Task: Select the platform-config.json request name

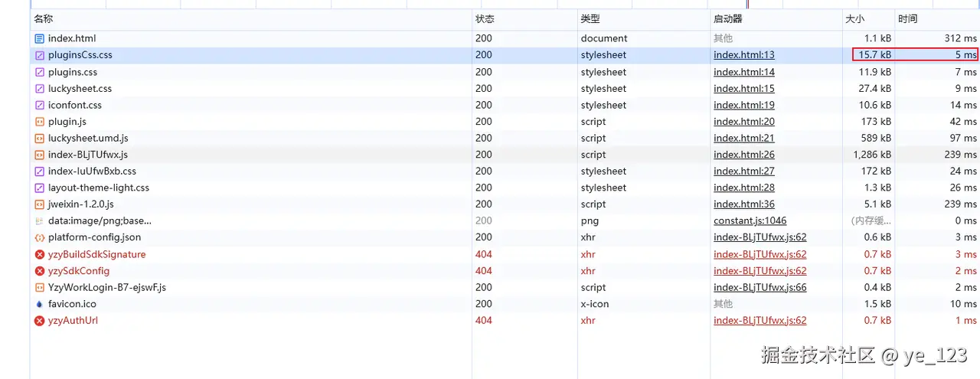Action: (x=95, y=237)
